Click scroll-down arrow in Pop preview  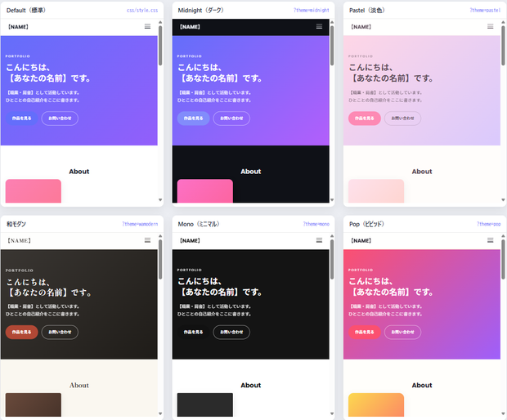coord(503,413)
